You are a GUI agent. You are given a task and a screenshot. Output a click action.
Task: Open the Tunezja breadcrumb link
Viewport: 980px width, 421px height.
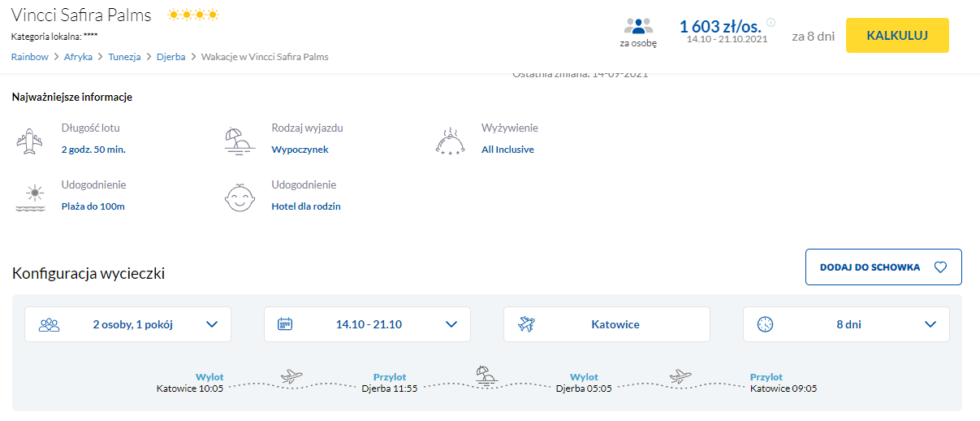point(125,57)
